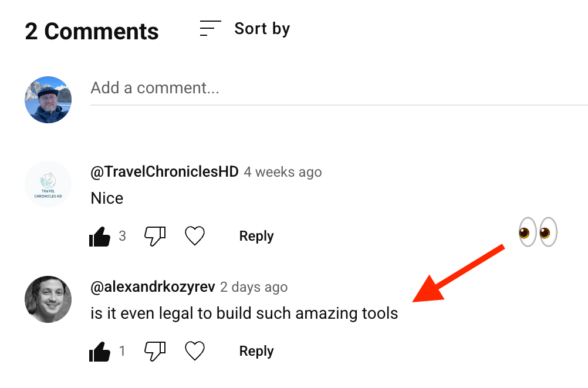
Task: Click the "2 Comments" heading
Action: (x=92, y=31)
